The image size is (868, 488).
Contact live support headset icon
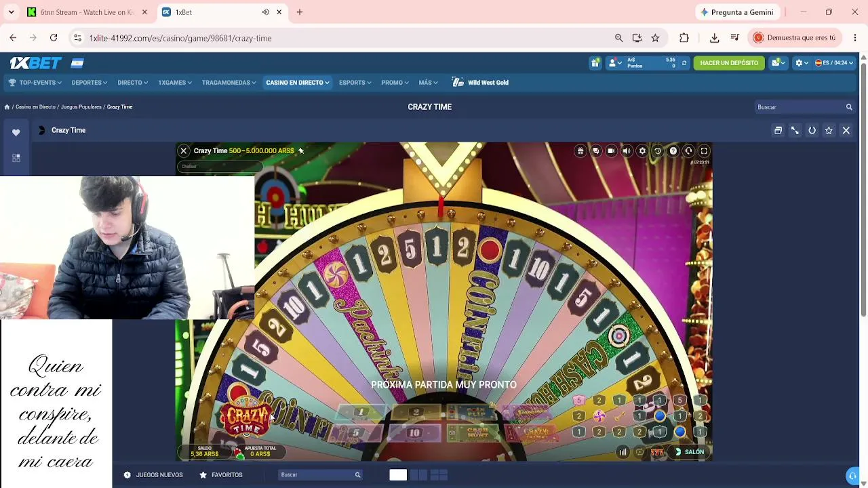[x=688, y=151]
